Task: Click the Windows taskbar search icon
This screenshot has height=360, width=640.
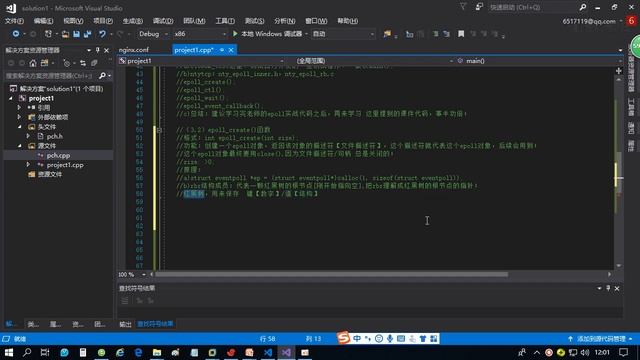Action: coord(27,352)
